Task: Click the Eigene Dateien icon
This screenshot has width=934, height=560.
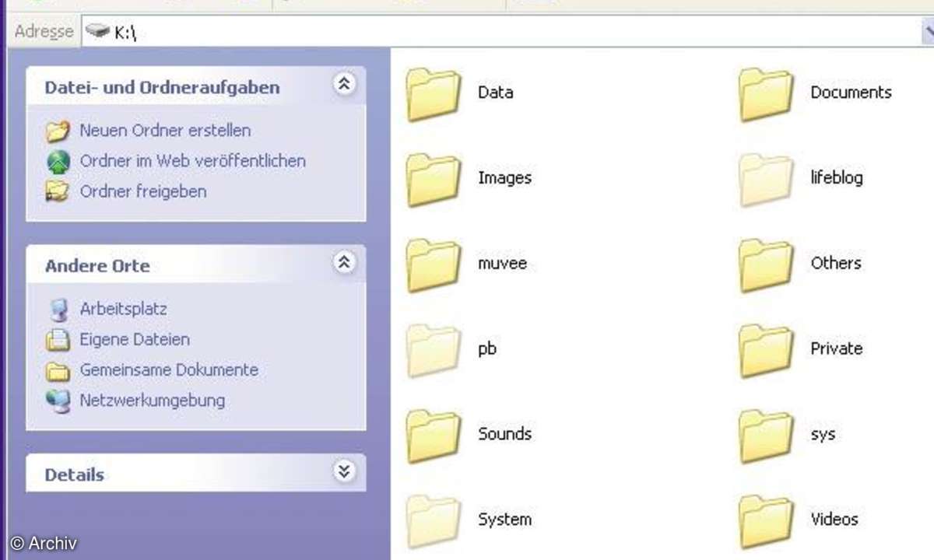Action: (58, 340)
